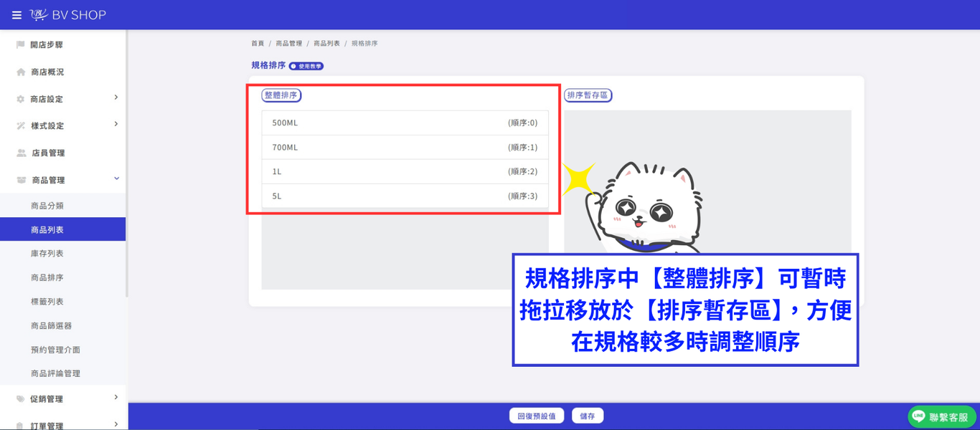Viewport: 980px width, 430px height.
Task: Click the 商店設定 gear icon
Action: click(x=21, y=99)
